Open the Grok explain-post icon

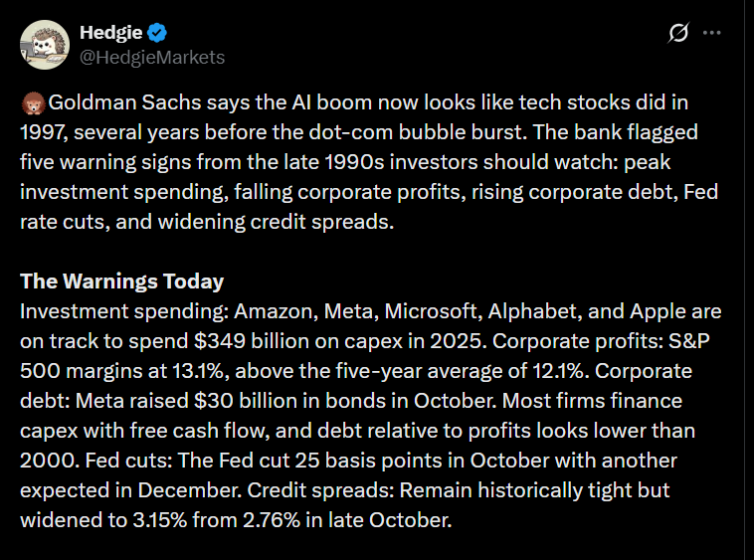(678, 33)
